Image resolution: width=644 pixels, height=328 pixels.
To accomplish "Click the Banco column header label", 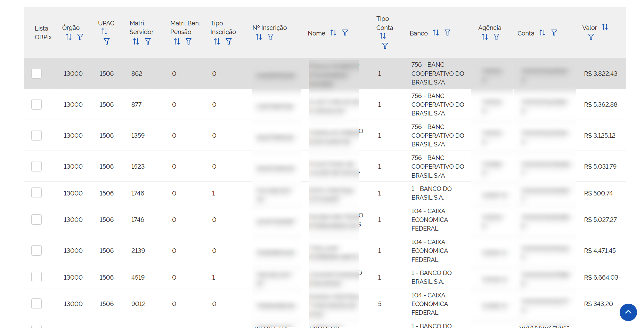I will [418, 33].
